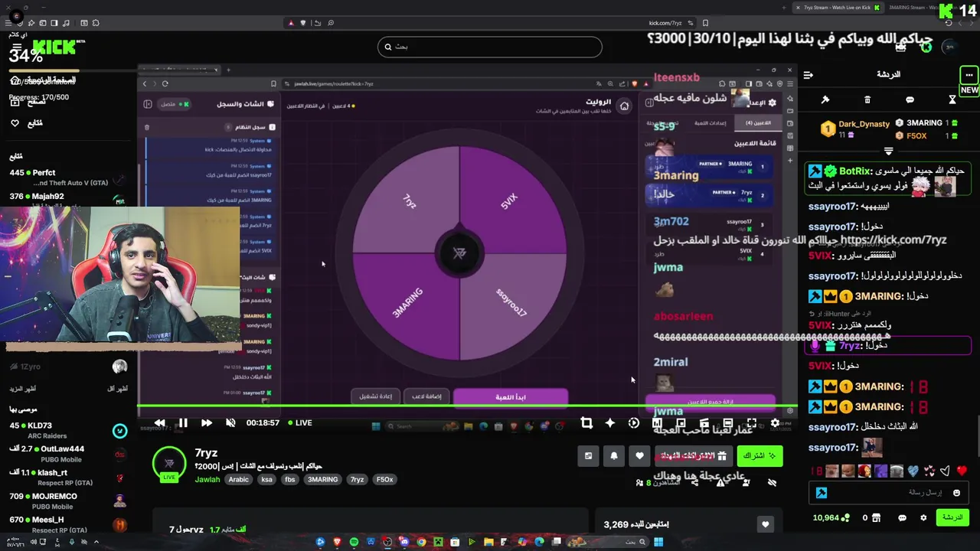Expand the gift leaderboard arrow
Viewport: 980px width, 551px height.
tap(889, 151)
